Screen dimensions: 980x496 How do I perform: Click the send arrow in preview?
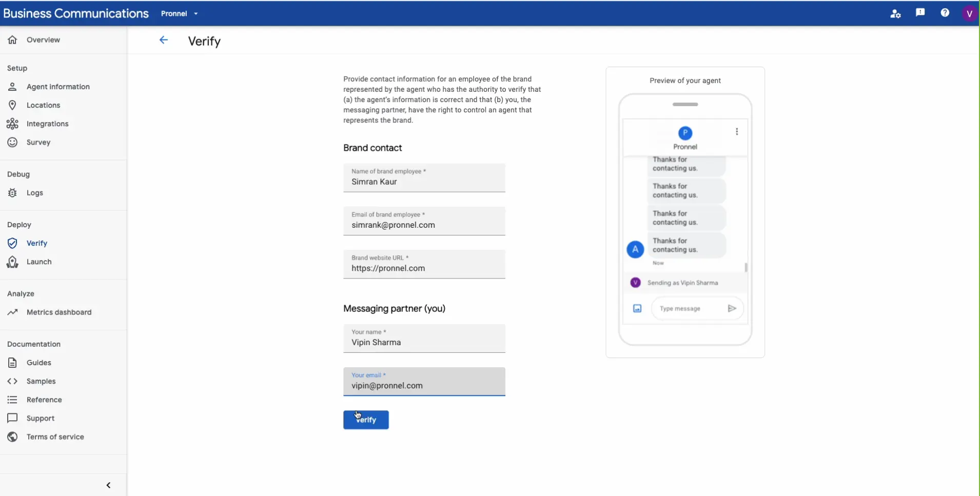click(x=732, y=308)
